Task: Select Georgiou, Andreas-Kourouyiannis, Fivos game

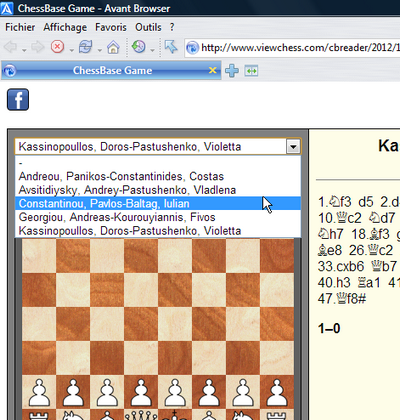Action: 158,217
